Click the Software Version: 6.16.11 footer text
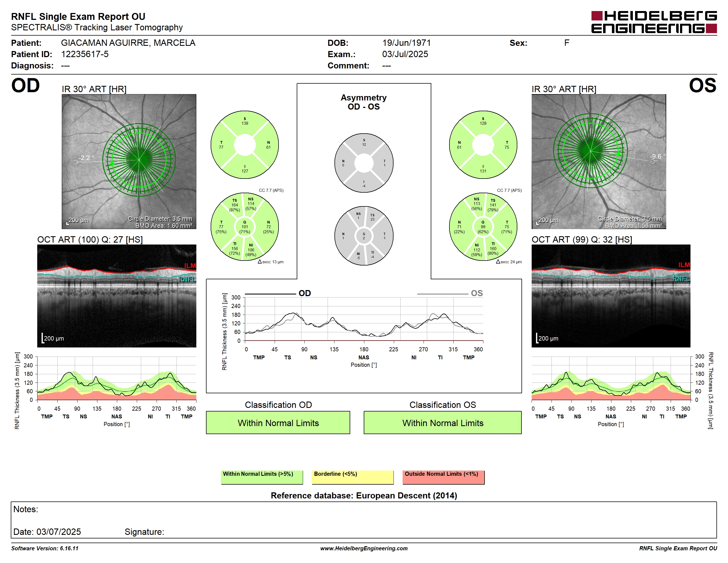 pyautogui.click(x=45, y=548)
